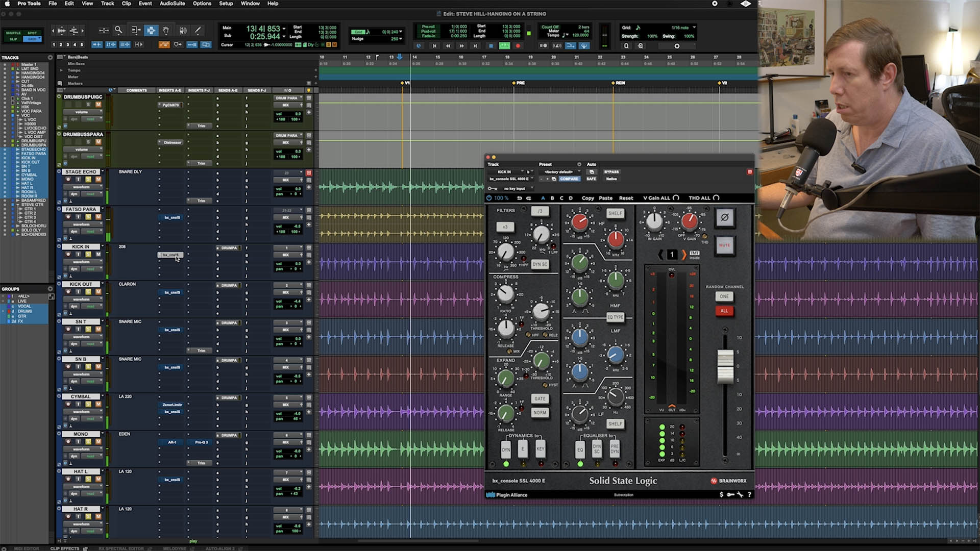Image resolution: width=980 pixels, height=551 pixels.
Task: Open KICK IN track name options arrow
Action: point(103,246)
